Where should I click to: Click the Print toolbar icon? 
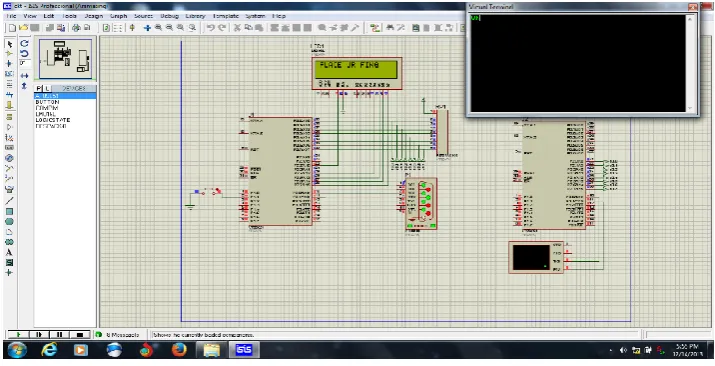(76, 28)
